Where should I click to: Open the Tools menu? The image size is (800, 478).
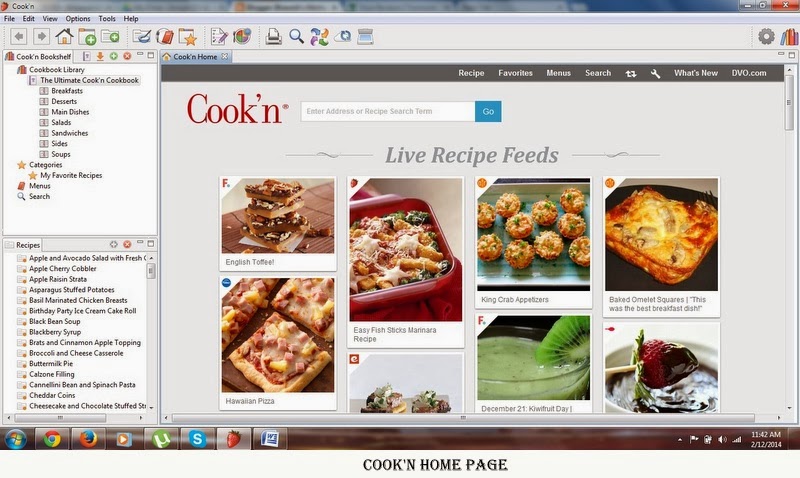(x=107, y=18)
